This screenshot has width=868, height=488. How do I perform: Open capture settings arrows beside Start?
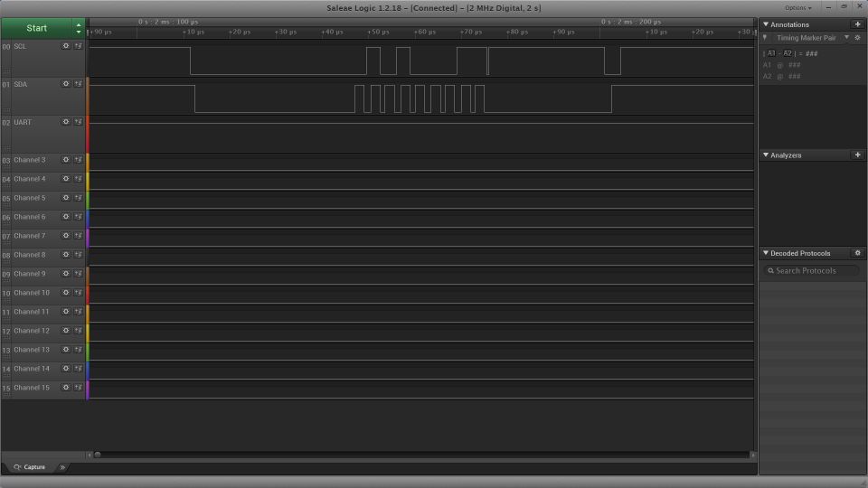(79, 28)
